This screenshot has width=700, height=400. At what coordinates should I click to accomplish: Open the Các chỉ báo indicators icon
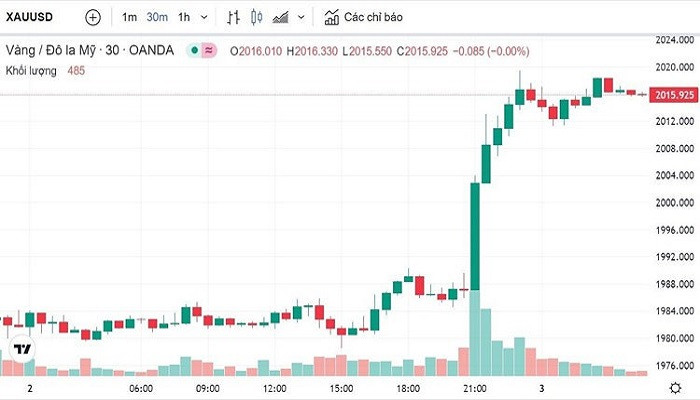tap(331, 18)
